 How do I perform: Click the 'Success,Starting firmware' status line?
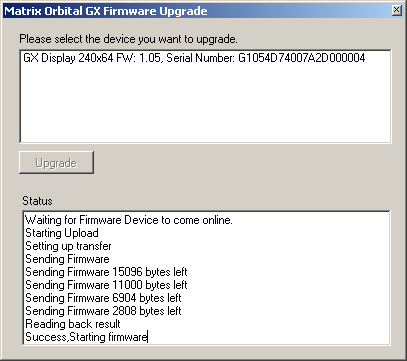pos(86,337)
